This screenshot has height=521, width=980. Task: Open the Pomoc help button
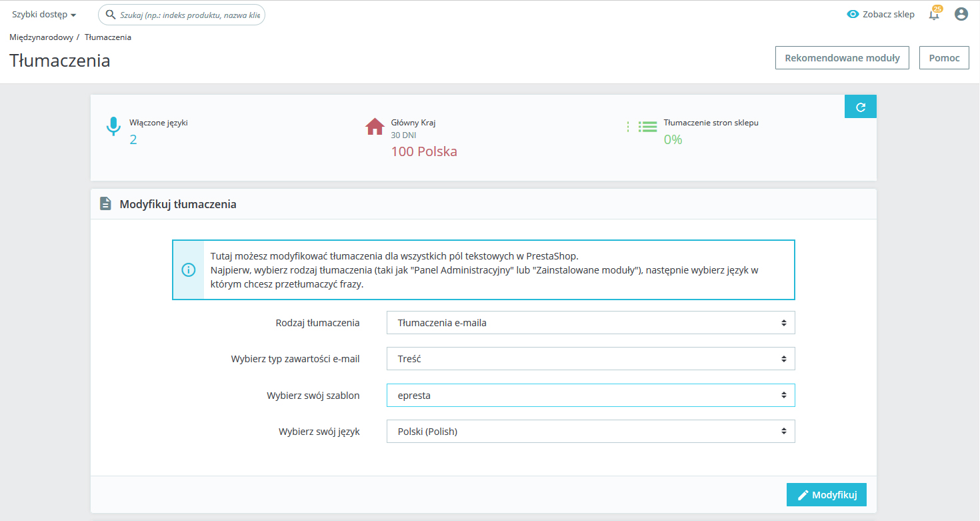(x=944, y=58)
